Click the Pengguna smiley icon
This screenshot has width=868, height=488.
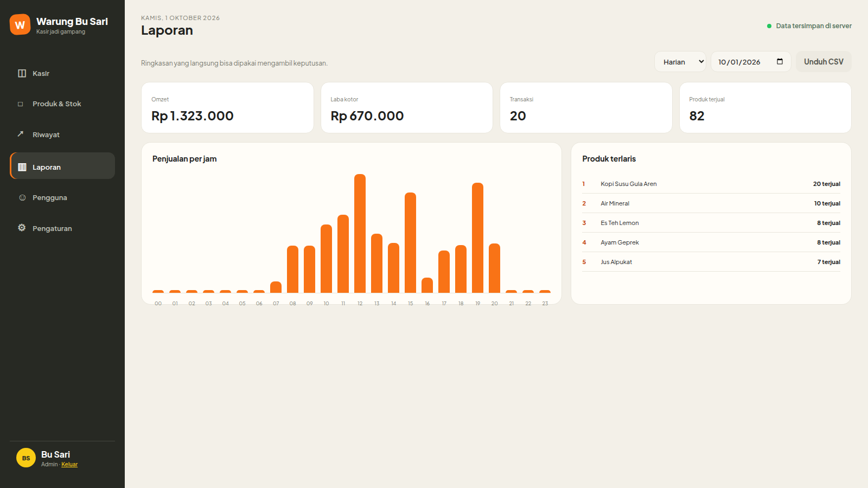[x=22, y=198]
